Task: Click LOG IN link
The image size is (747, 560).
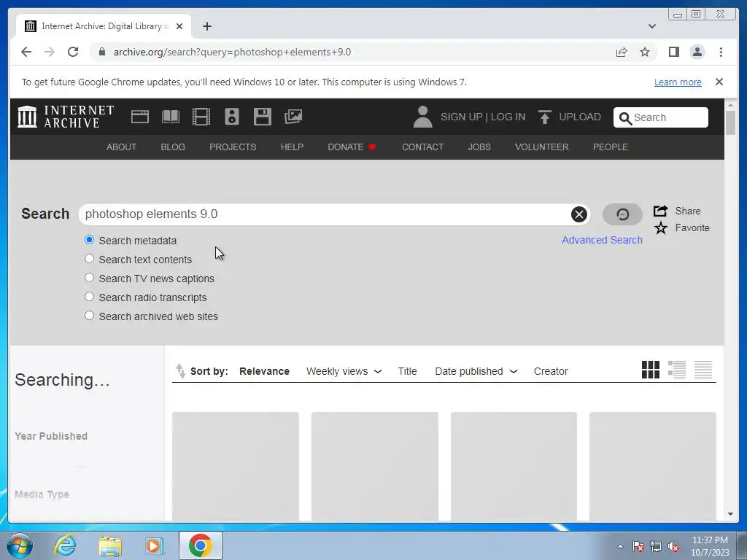Action: point(508,117)
